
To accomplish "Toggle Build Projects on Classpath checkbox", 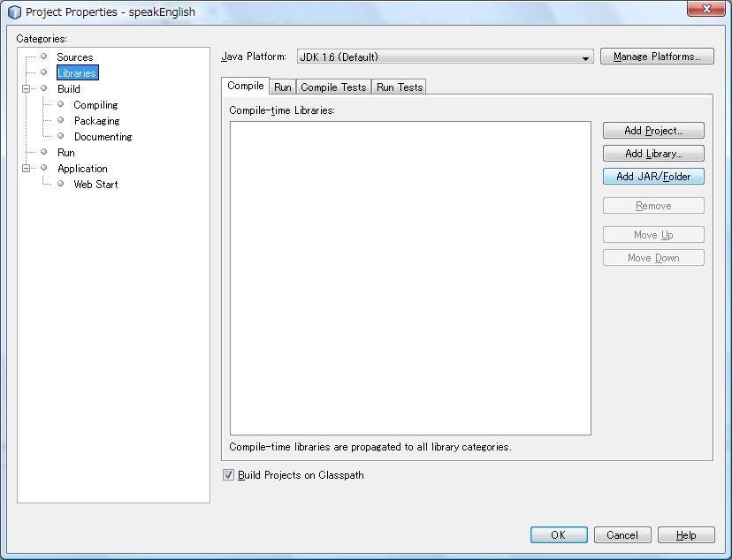I will coord(228,475).
